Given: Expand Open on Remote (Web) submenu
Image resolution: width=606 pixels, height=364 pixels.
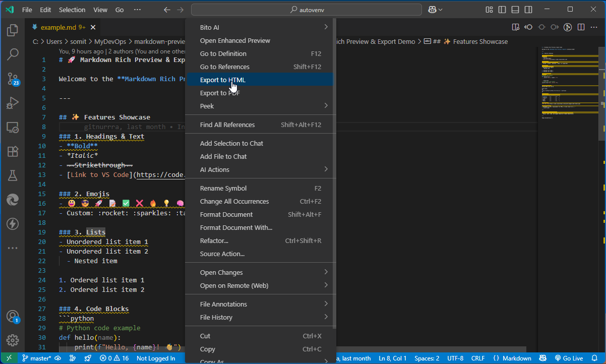Looking at the screenshot, I should pyautogui.click(x=260, y=285).
